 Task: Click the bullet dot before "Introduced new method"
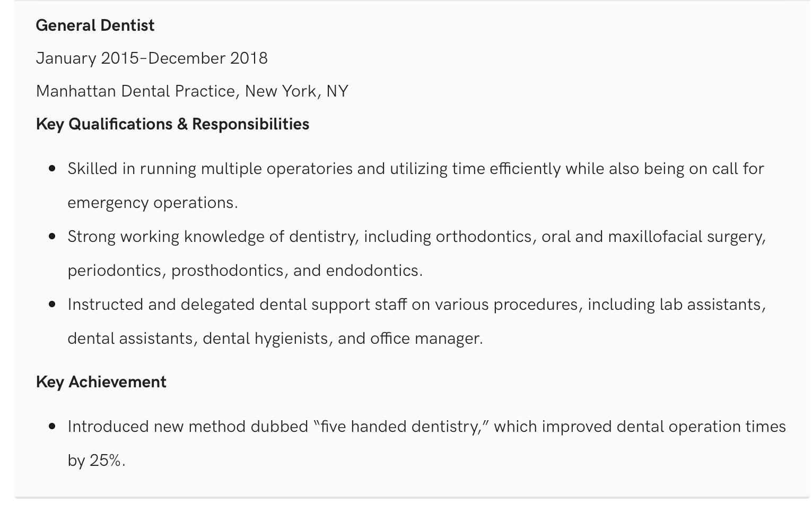tap(52, 427)
